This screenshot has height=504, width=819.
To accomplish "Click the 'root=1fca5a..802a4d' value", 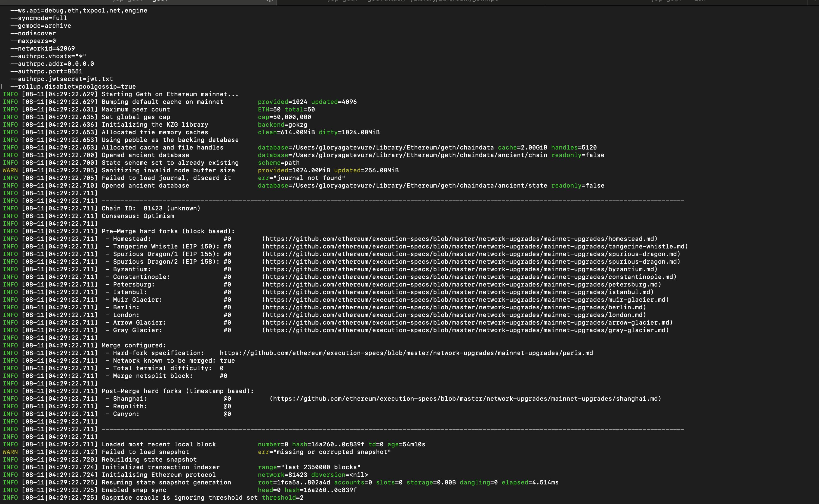I will coord(294,482).
